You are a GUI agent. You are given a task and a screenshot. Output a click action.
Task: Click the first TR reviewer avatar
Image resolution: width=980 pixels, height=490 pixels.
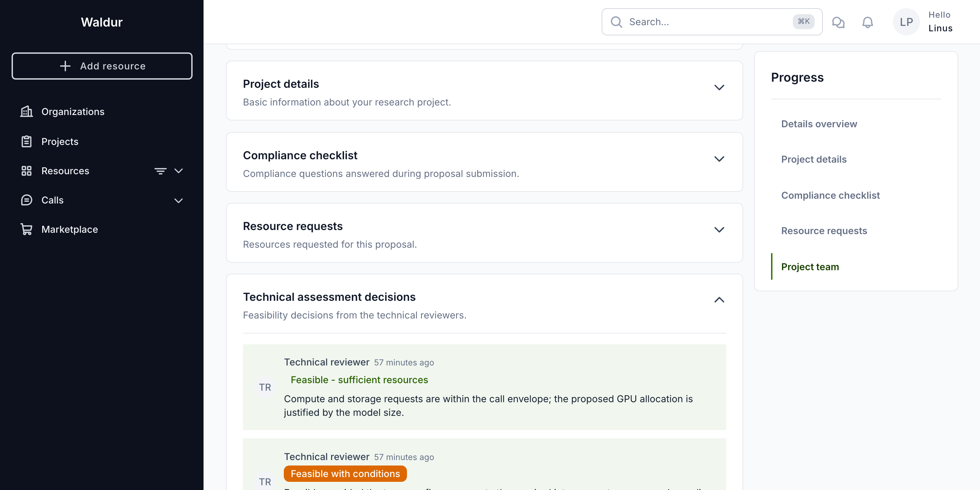click(265, 387)
